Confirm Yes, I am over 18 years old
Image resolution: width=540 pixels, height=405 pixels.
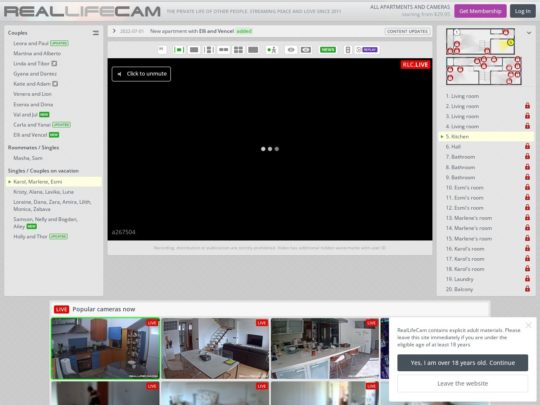(x=463, y=363)
